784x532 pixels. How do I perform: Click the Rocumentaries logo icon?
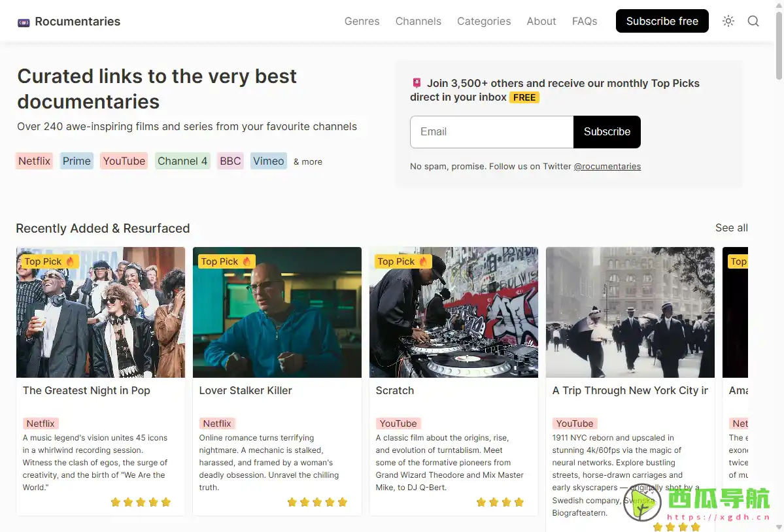click(24, 22)
